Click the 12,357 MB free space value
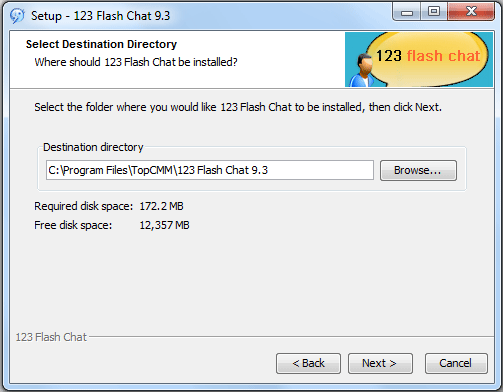The height and width of the screenshot is (392, 503). point(164,225)
